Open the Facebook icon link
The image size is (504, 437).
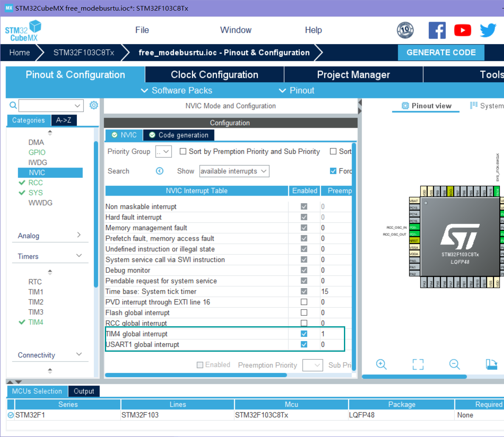tap(437, 30)
